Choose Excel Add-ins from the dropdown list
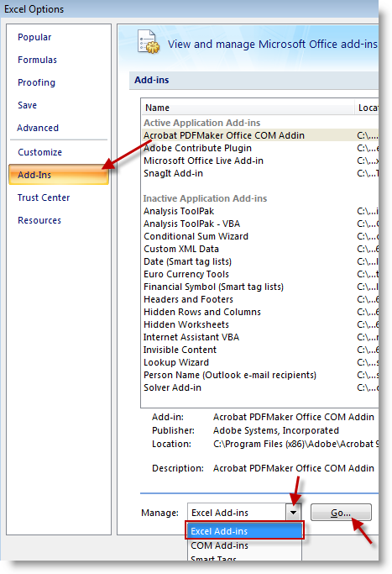392x574 pixels. tap(244, 531)
